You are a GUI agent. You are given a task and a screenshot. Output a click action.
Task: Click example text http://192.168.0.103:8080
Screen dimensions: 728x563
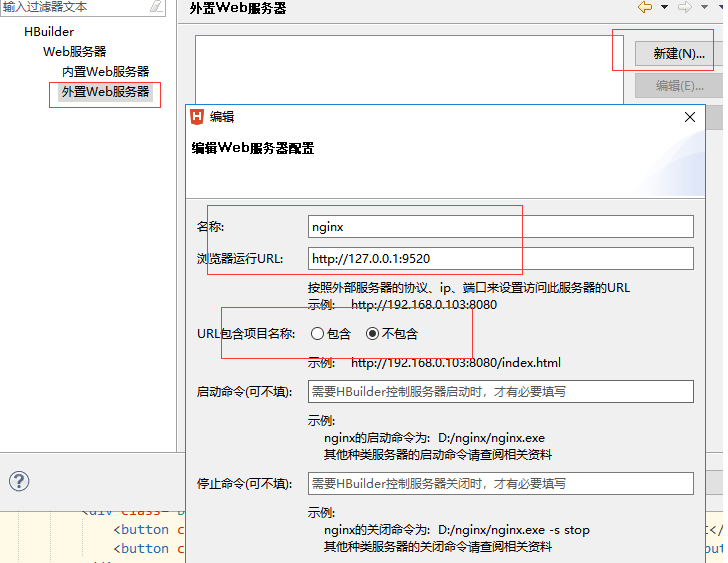[x=424, y=304]
